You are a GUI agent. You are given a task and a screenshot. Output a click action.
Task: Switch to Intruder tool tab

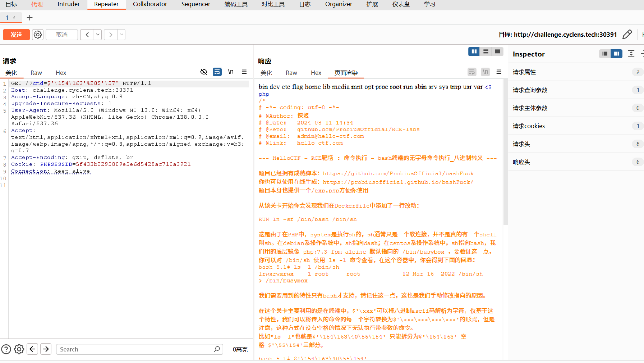[x=69, y=4]
